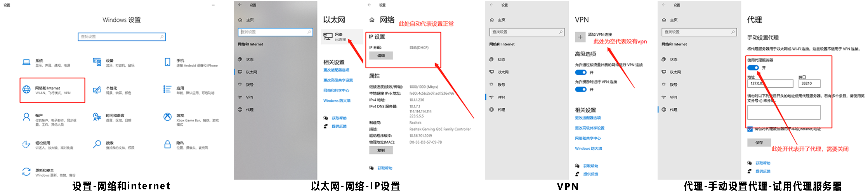
Task: Click Windows 防火墙 link in 以太网 window
Action: [x=337, y=100]
